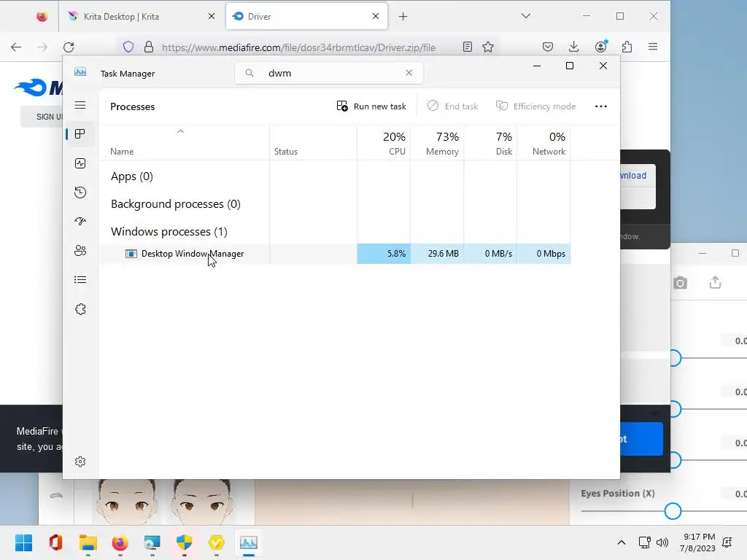This screenshot has width=747, height=560.
Task: Open Firefox list all tabs dropdown
Action: [x=526, y=16]
